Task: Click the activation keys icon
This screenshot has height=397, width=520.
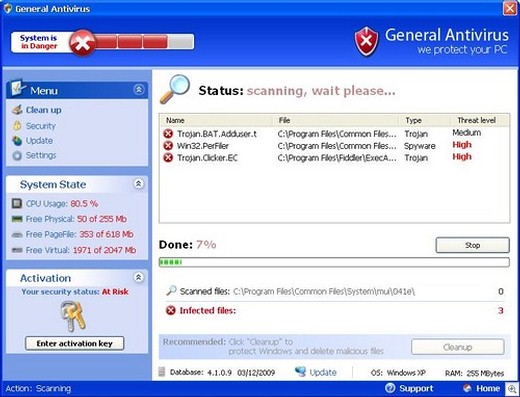Action: pyautogui.click(x=73, y=316)
